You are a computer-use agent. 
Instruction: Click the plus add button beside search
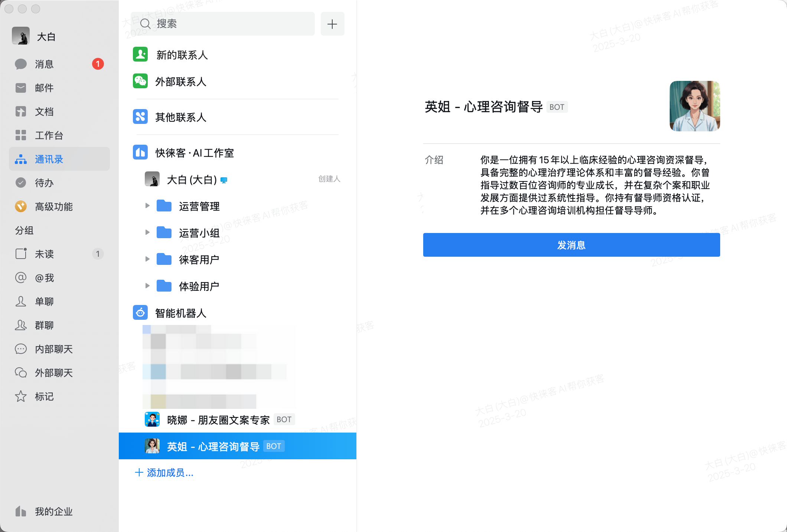coord(332,24)
